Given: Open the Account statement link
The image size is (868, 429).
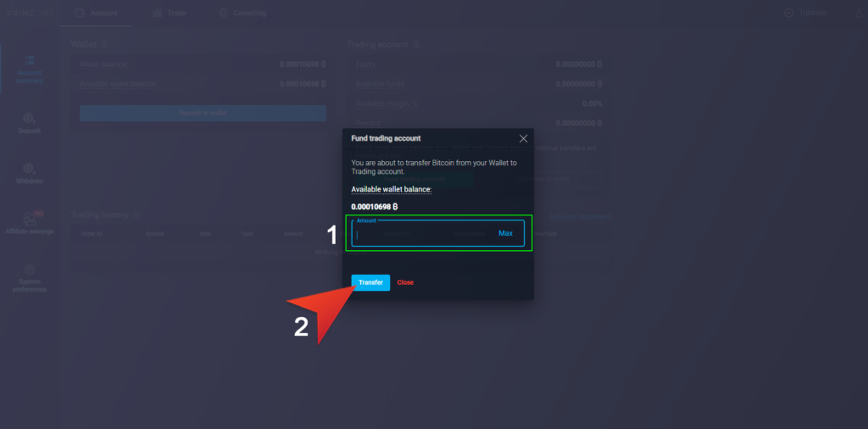Looking at the screenshot, I should pos(580,217).
